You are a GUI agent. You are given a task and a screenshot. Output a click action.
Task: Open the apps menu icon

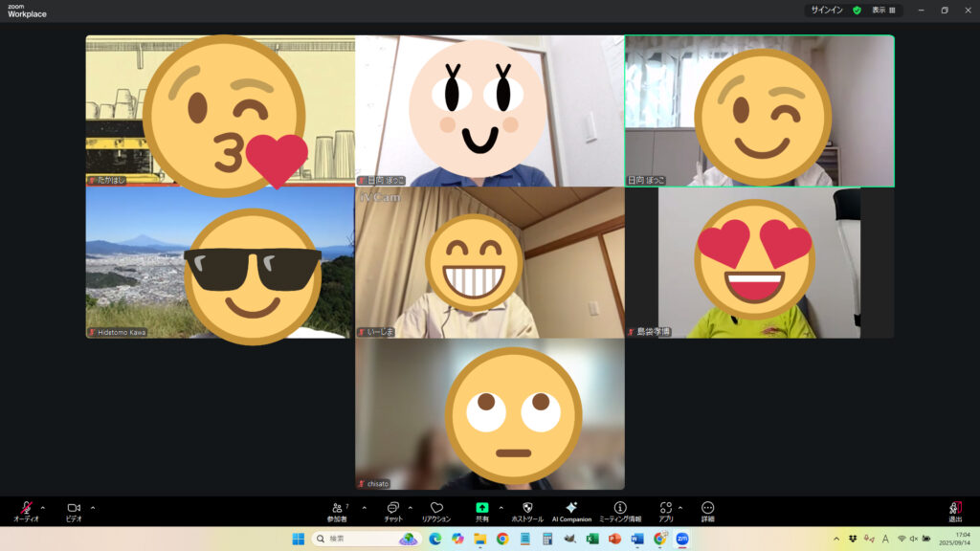665,508
